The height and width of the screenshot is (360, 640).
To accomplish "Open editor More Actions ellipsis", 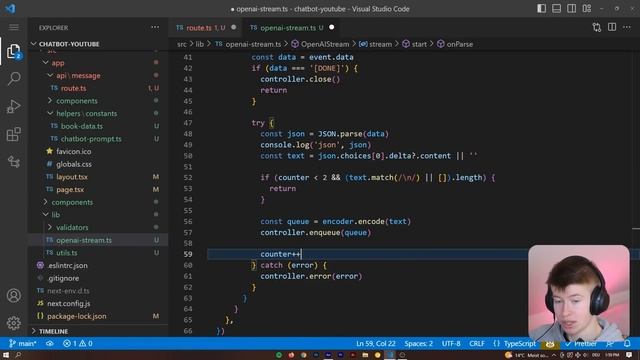I will 627,27.
